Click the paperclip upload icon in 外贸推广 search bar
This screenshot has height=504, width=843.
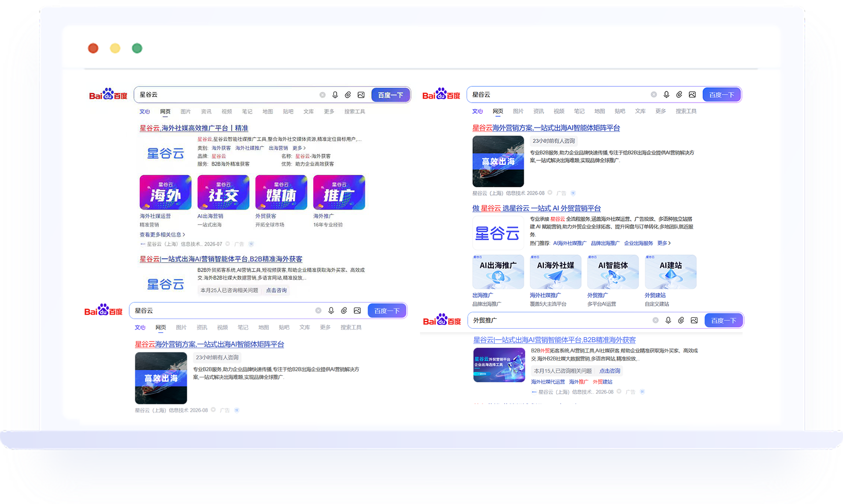tap(681, 320)
